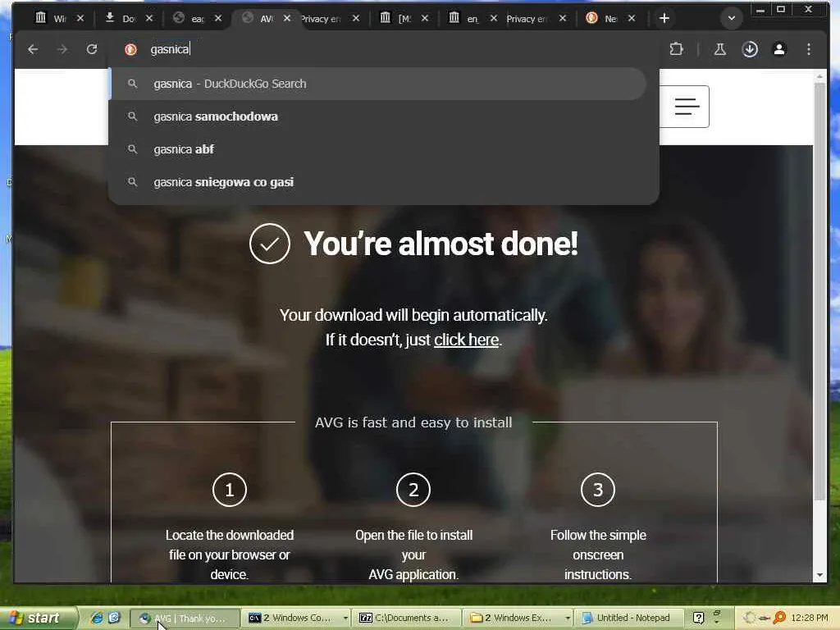Open the browser three-dot menu
This screenshot has height=630, width=840.
click(x=808, y=50)
